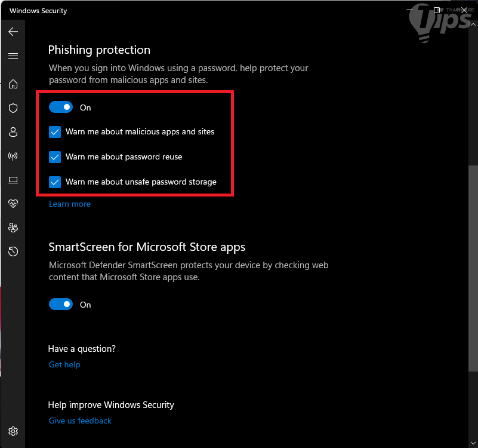
Task: Open Firewall & network protection icon
Action: coord(13,156)
